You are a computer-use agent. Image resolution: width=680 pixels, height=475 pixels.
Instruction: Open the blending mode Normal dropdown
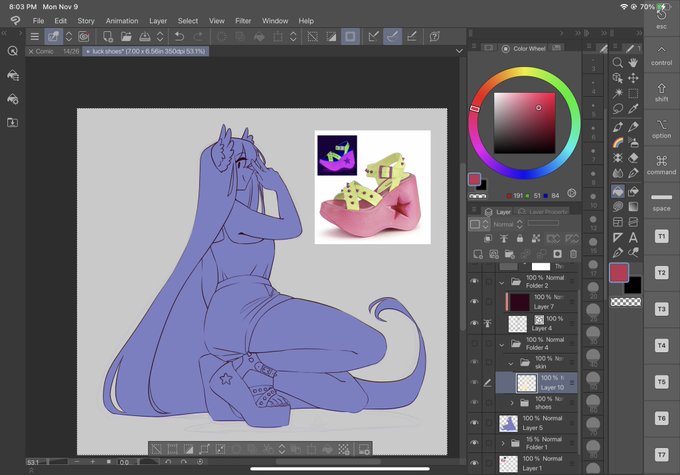click(508, 224)
